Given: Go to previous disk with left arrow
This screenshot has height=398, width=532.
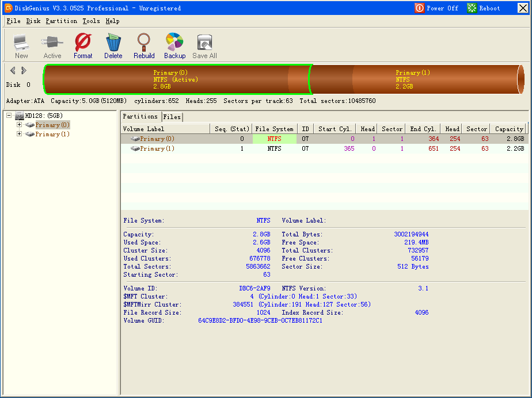Looking at the screenshot, I should coord(13,71).
